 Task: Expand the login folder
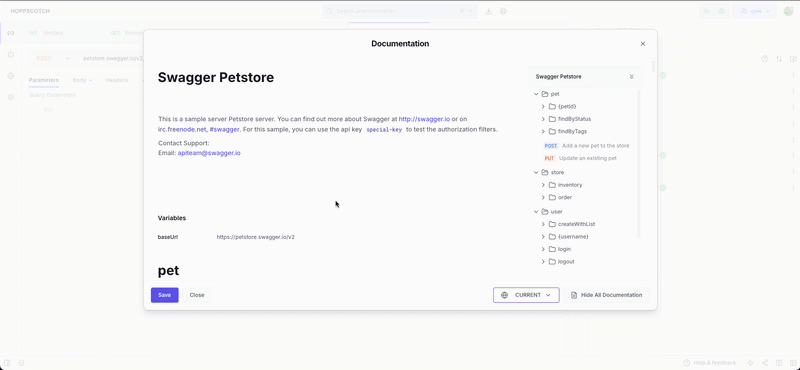(x=543, y=249)
